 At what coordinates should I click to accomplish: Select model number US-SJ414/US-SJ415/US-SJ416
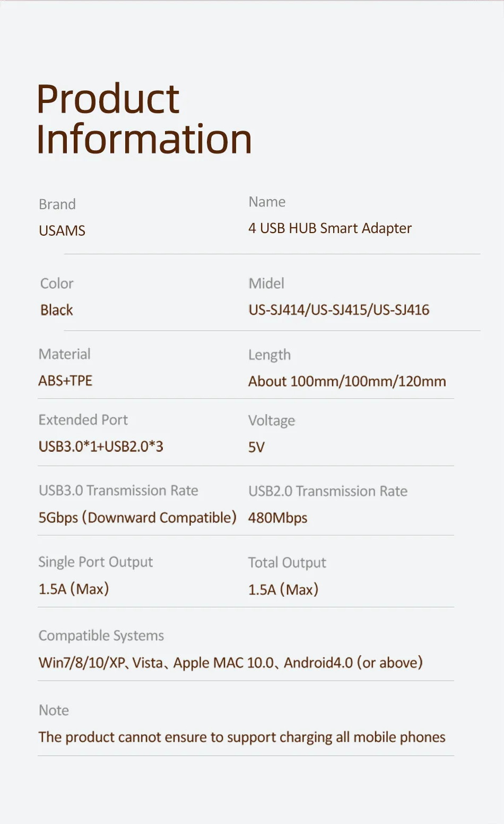[338, 310]
